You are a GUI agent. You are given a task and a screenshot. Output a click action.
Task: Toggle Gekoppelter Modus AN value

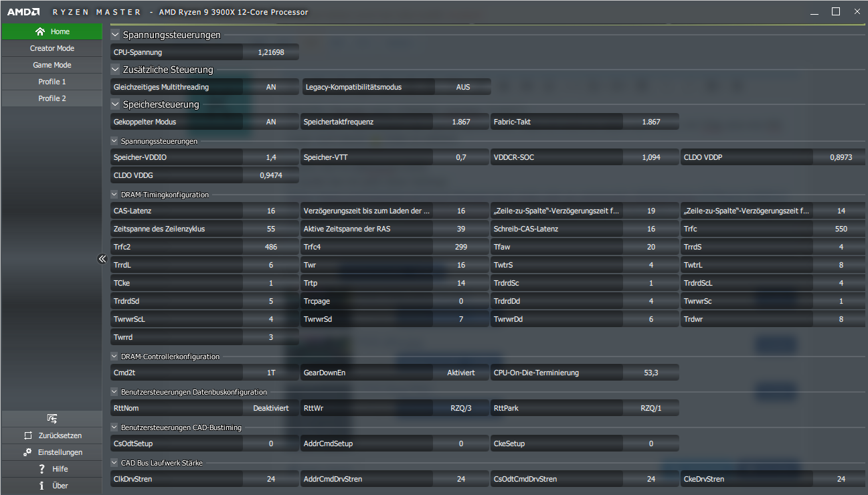[271, 122]
